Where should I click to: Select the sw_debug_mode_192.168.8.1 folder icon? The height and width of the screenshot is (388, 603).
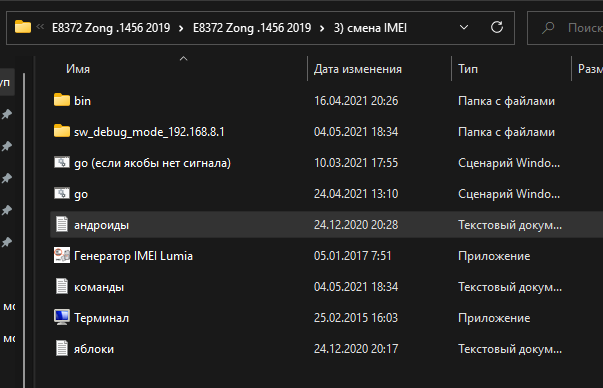click(x=62, y=131)
